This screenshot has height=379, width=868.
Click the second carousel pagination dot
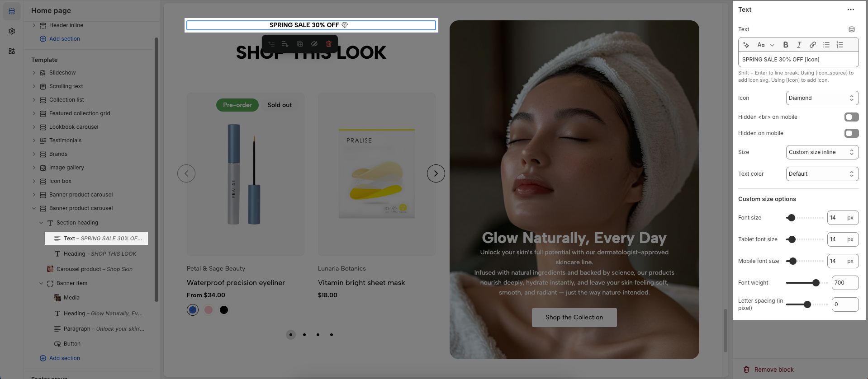[x=304, y=335]
